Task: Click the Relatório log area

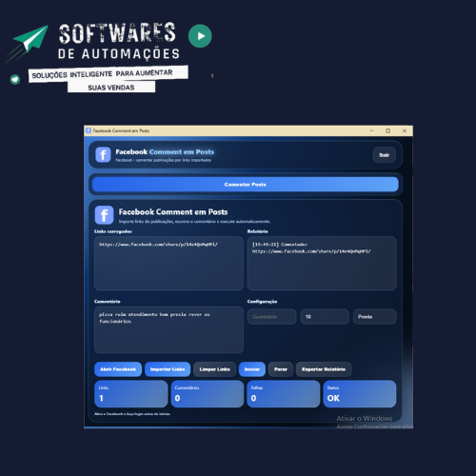Action: pos(322,263)
